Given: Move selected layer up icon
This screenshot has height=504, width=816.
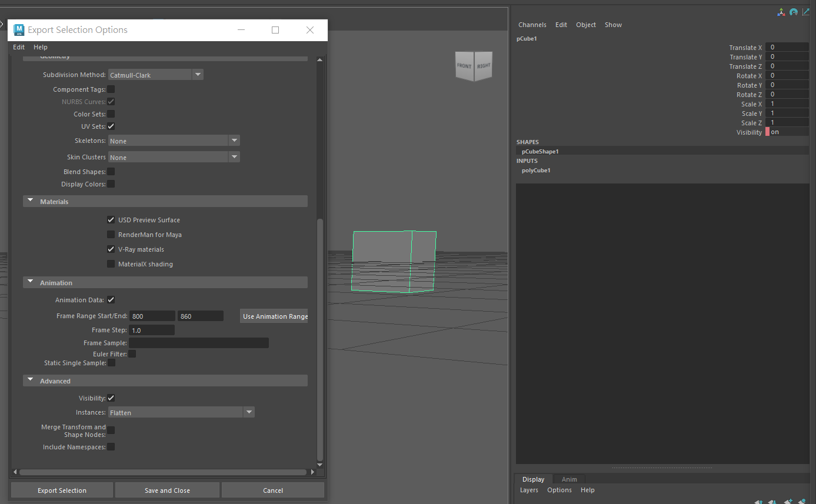Looking at the screenshot, I should 758,502.
